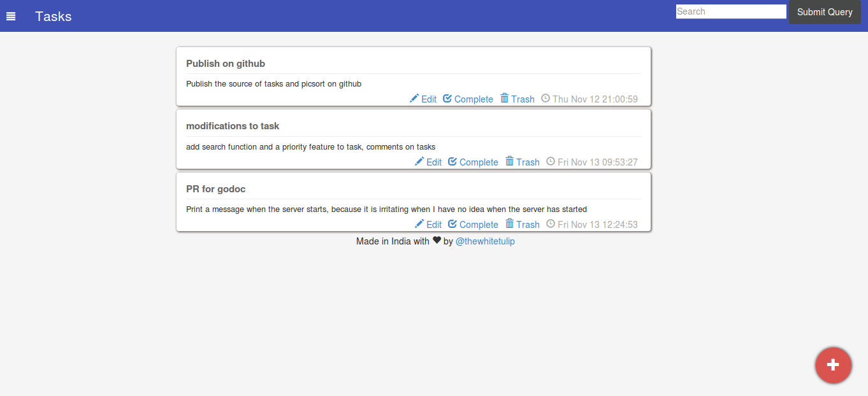Click the heart icon in the footer
This screenshot has height=396, width=868.
point(437,241)
